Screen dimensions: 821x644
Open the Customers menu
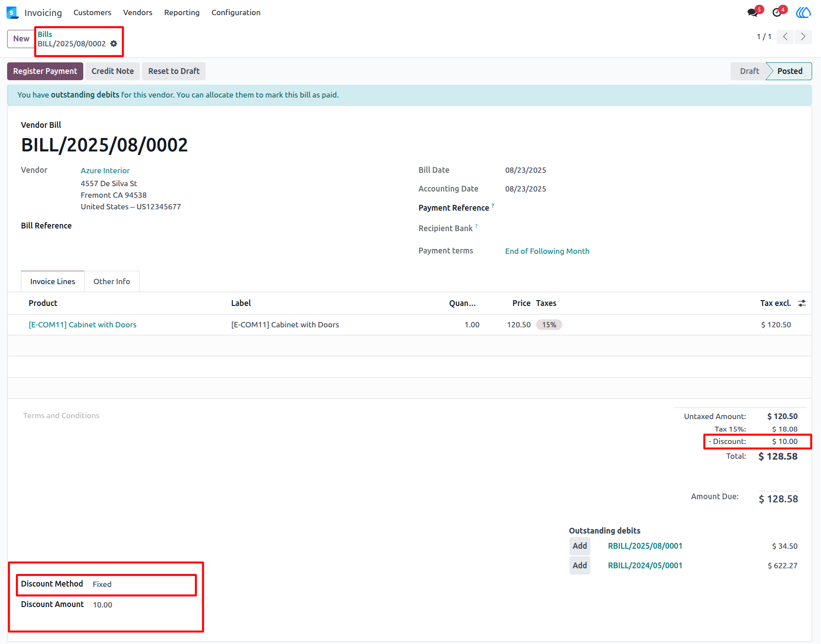[92, 12]
